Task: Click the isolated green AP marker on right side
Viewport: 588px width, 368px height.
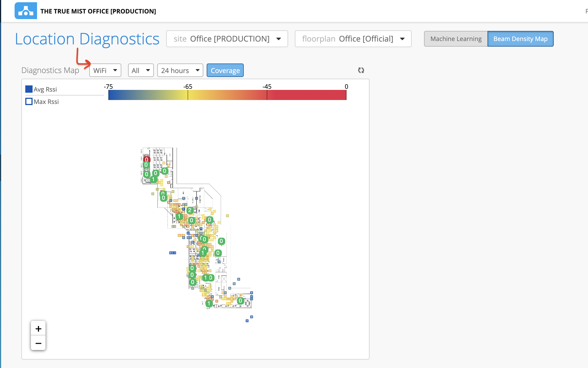Action: tap(221, 241)
